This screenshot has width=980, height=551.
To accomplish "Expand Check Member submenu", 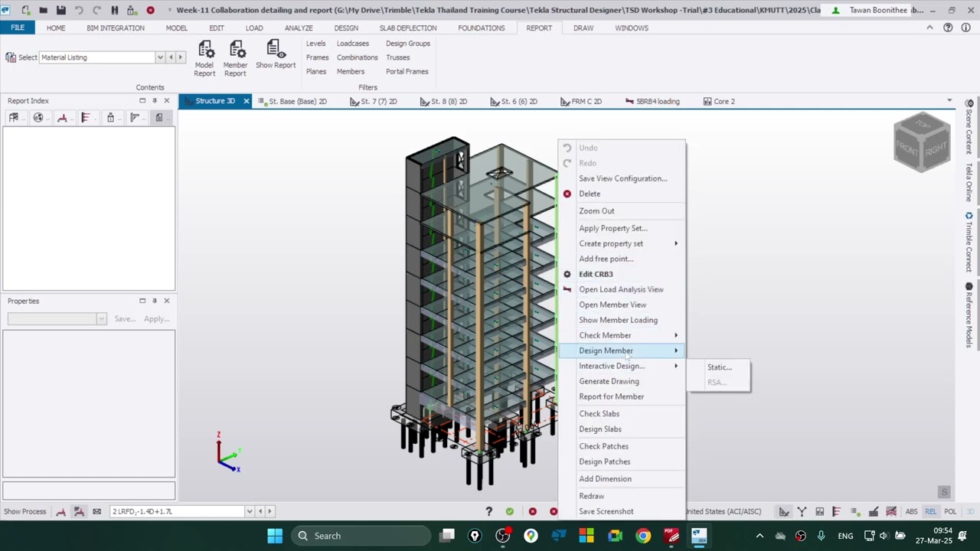I will 622,335.
